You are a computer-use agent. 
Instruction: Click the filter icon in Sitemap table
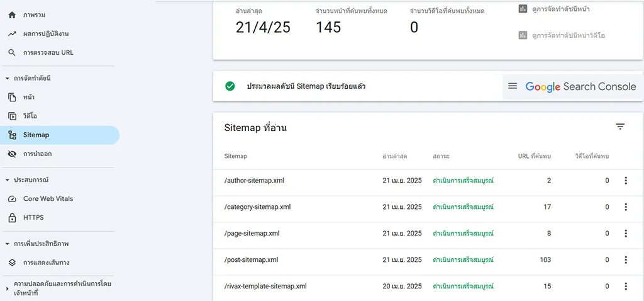[620, 127]
